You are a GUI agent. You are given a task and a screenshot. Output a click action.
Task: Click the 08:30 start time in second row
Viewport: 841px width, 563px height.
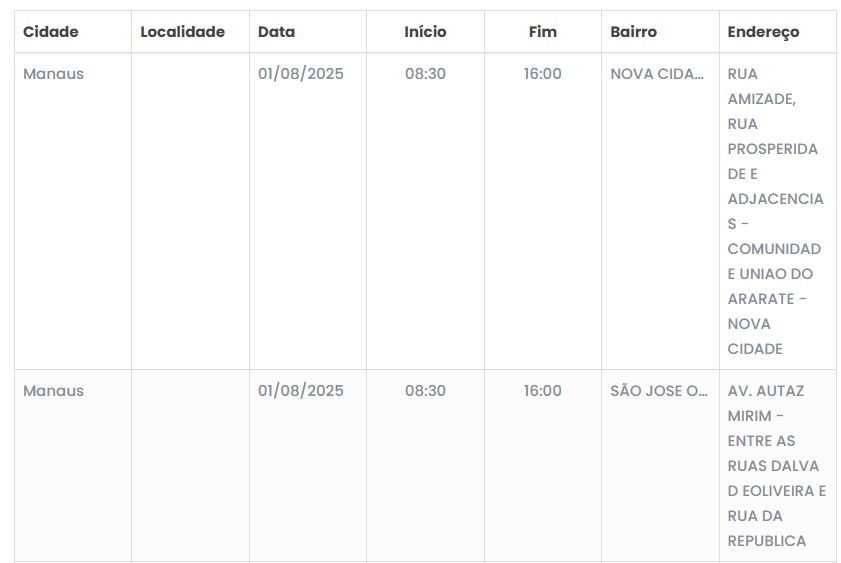425,391
